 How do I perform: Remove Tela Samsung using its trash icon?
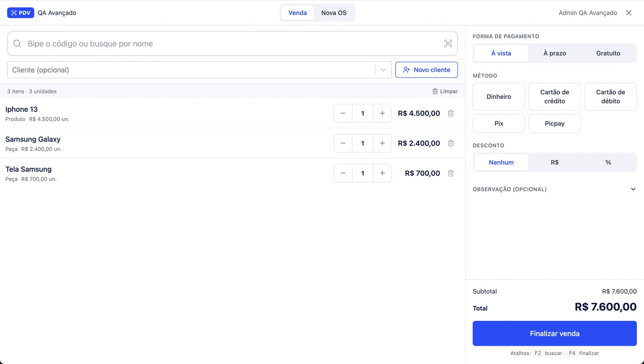451,173
